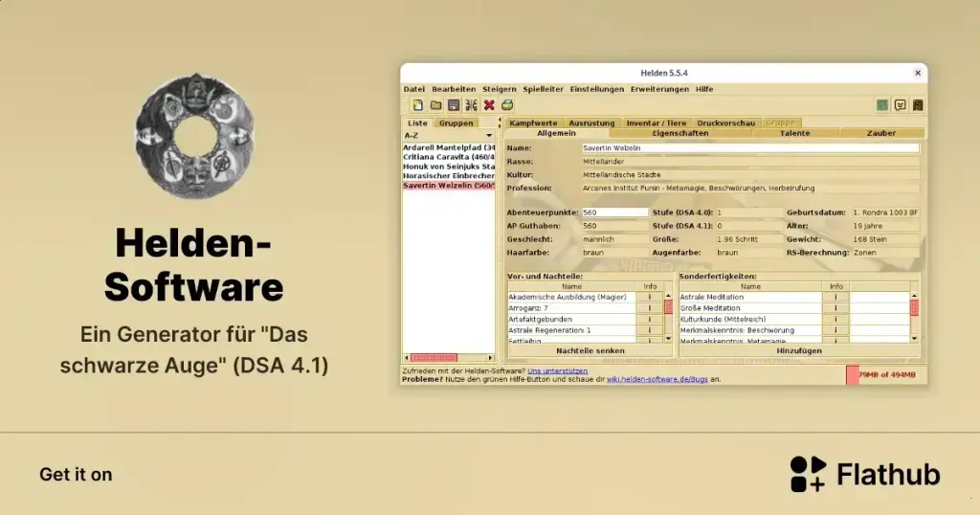Click info button for Astrale Regeneration: 1
Viewport: 980px width, 515px height.
tap(650, 330)
